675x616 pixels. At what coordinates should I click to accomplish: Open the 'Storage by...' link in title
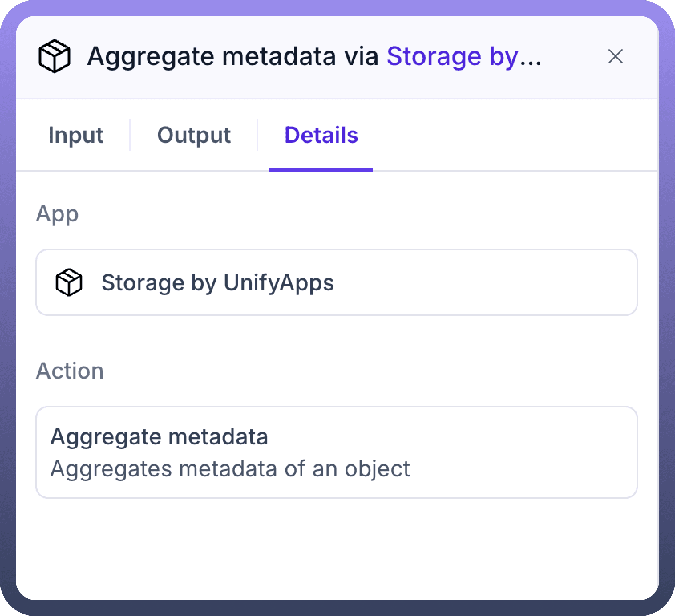coord(464,56)
